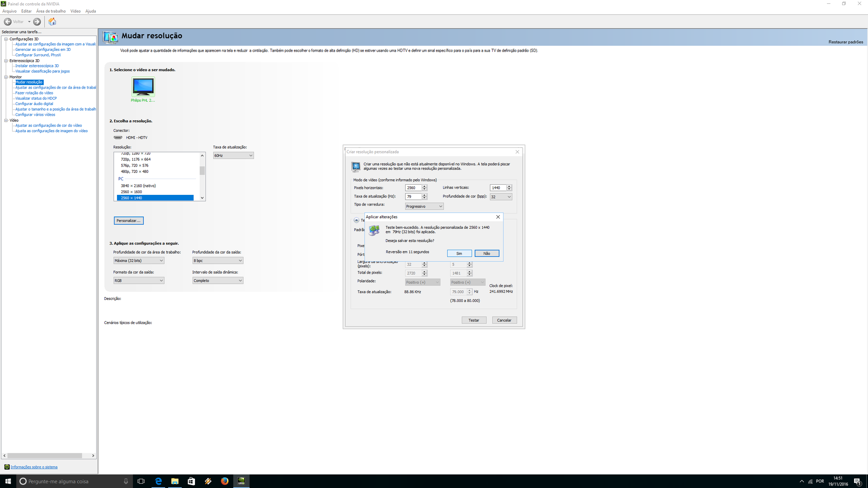Image resolution: width=868 pixels, height=488 pixels.
Task: Open Informações sobre o sistema link
Action: pos(34,467)
